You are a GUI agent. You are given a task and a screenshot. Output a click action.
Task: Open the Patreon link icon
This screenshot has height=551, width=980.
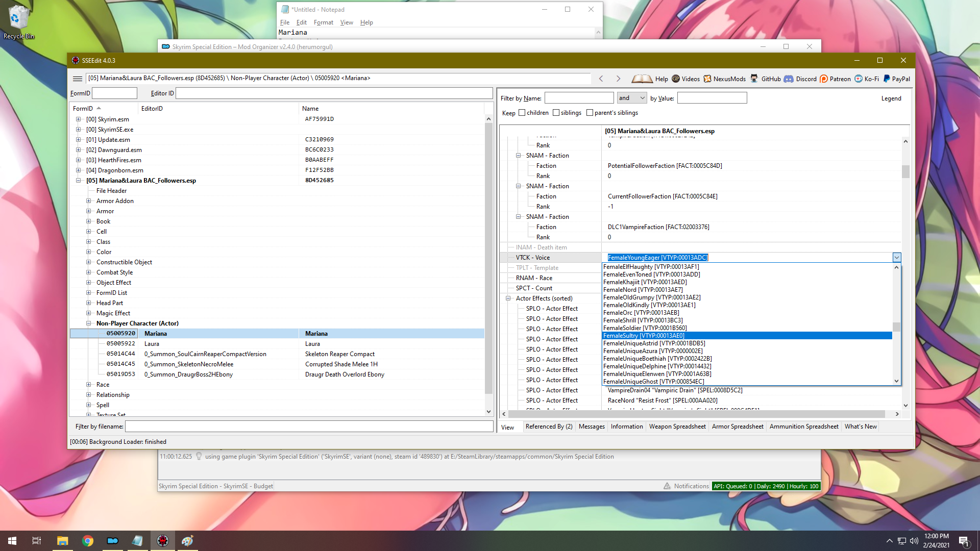(824, 79)
